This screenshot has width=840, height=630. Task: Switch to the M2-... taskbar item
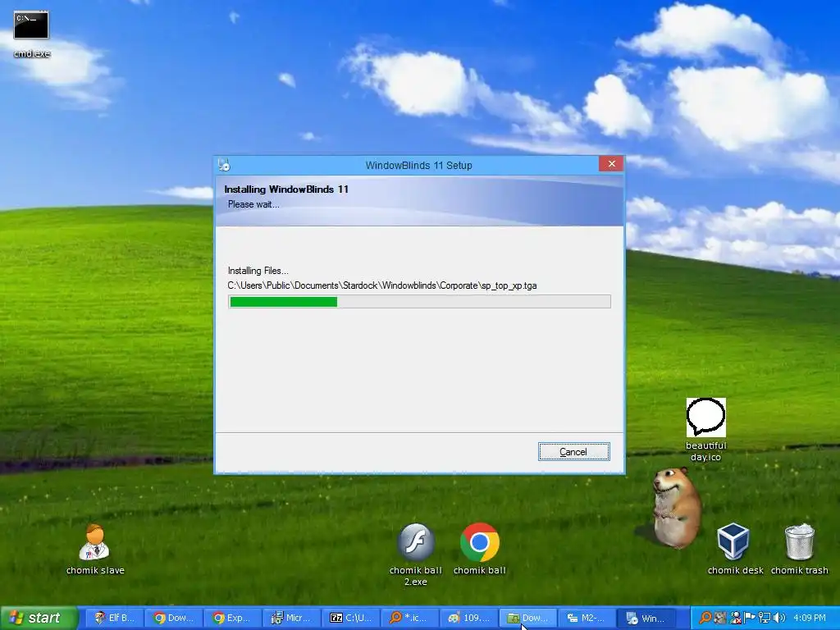(587, 618)
